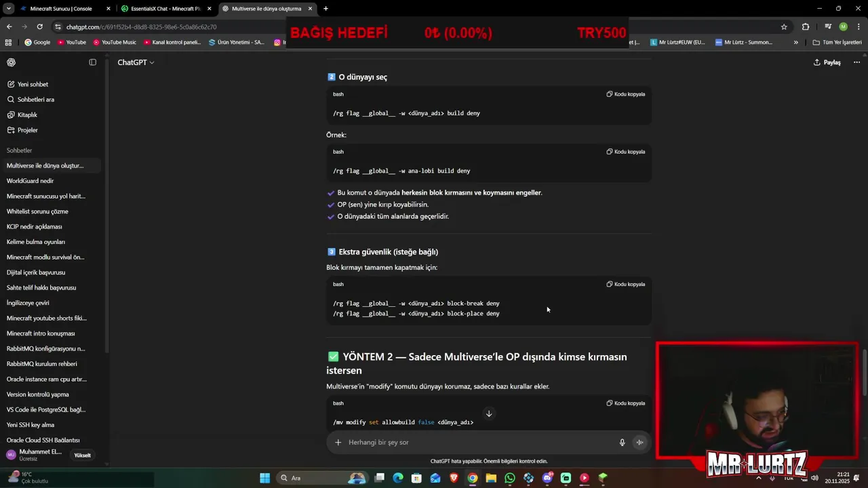The image size is (868, 488).
Task: Click the plus attach icon in the message box
Action: (338, 443)
